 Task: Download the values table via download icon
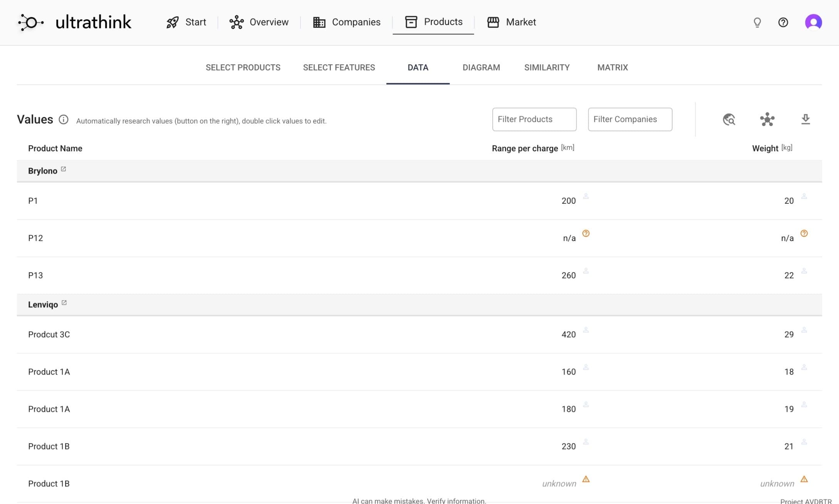(805, 120)
